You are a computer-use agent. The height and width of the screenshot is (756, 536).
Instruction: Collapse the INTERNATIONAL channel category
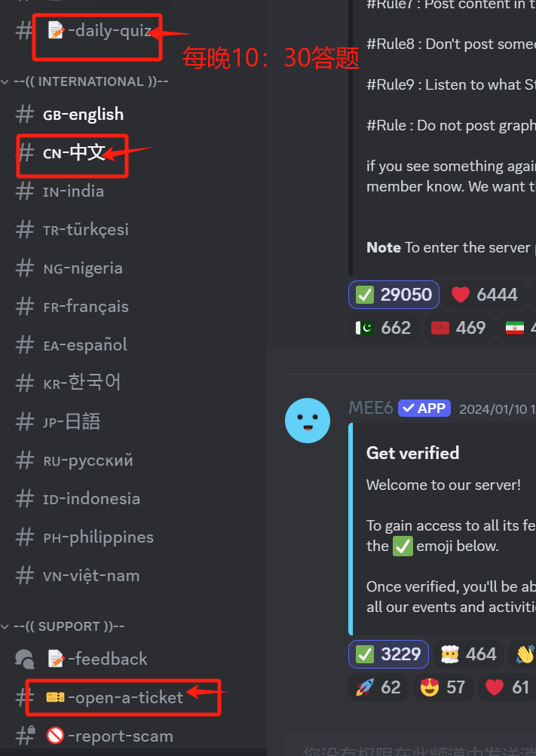tap(85, 81)
